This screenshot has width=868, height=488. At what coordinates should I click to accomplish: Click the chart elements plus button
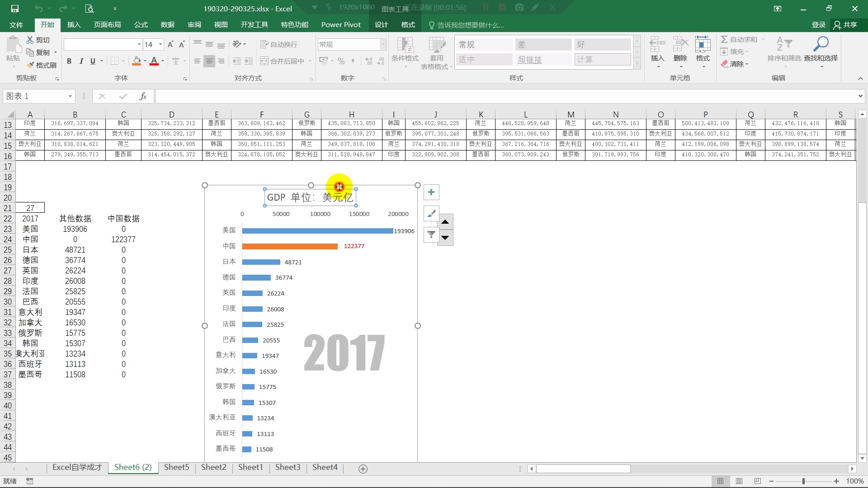pos(431,192)
